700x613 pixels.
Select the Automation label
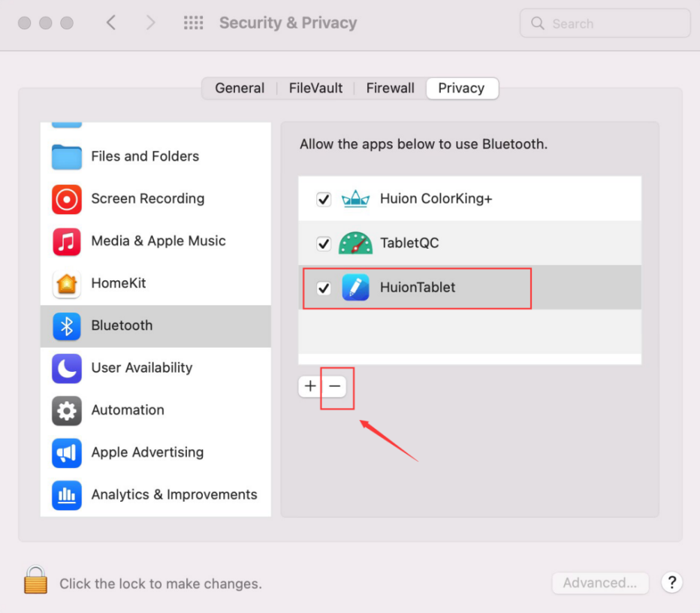(128, 410)
